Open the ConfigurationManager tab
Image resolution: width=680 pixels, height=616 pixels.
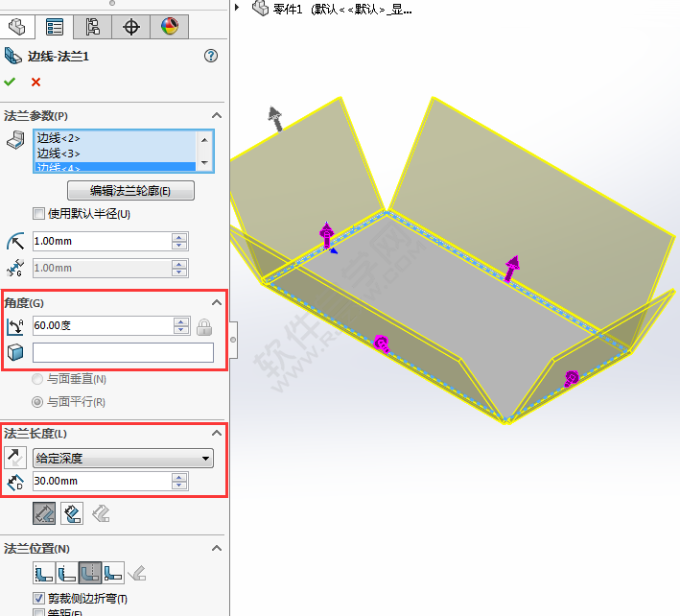(x=92, y=27)
